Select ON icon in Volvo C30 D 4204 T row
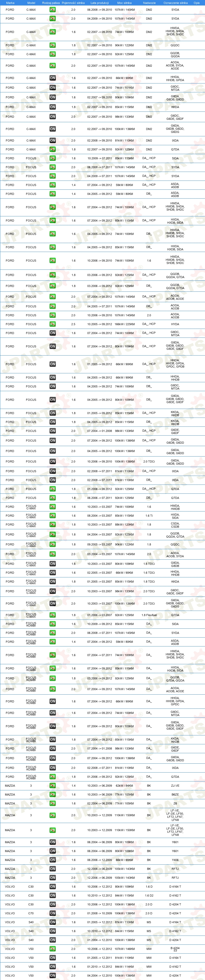The width and height of the screenshot is (205, 980). point(53,904)
